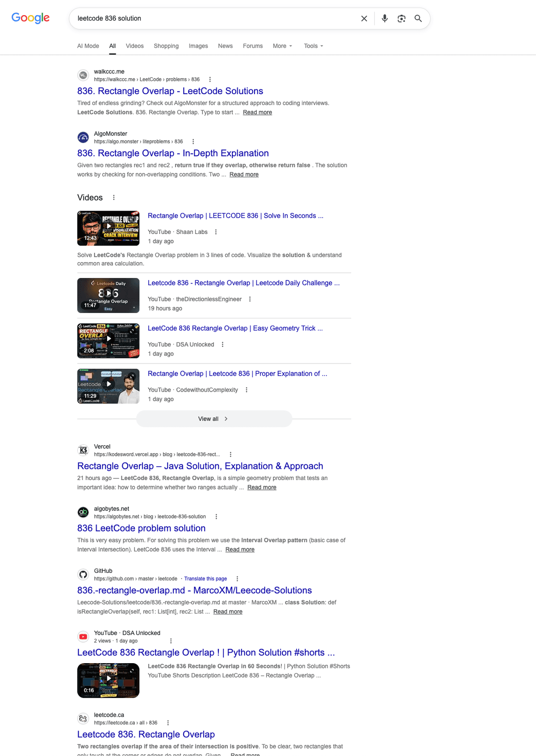536x756 pixels.
Task: Open LeetCode 836 Python Solution #shorts link
Action: [206, 653]
